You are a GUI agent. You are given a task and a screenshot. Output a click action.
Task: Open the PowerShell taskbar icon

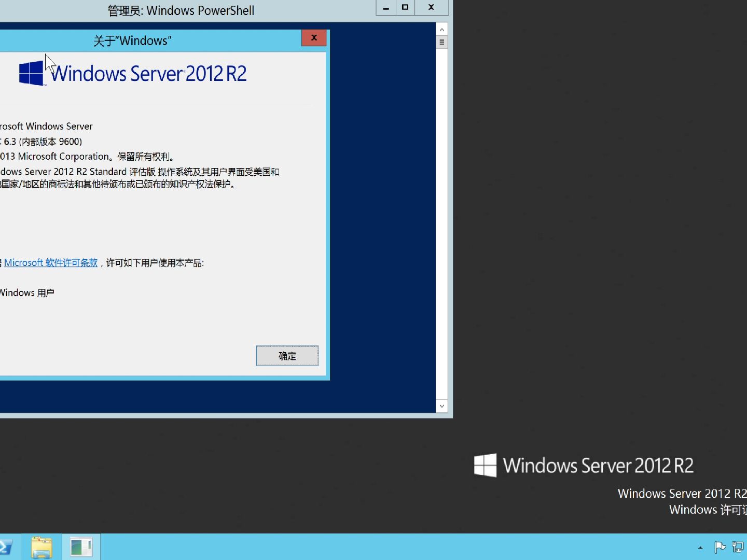[6, 547]
